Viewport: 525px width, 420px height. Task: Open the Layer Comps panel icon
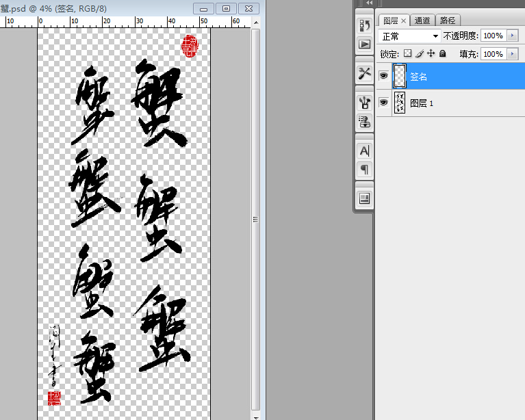[364, 199]
